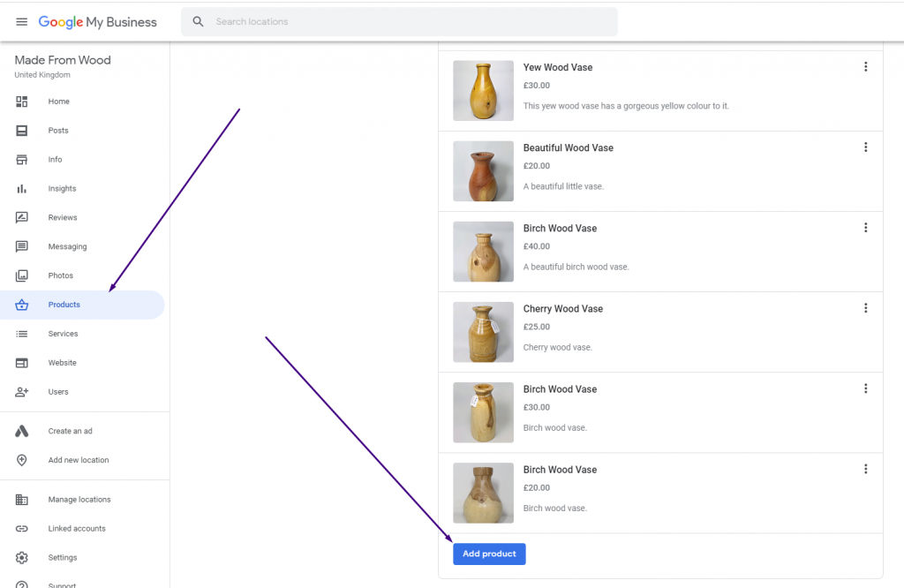Viewport: 904px width, 588px height.
Task: Click the "Yew Wood Vase" title
Action: pyautogui.click(x=558, y=67)
